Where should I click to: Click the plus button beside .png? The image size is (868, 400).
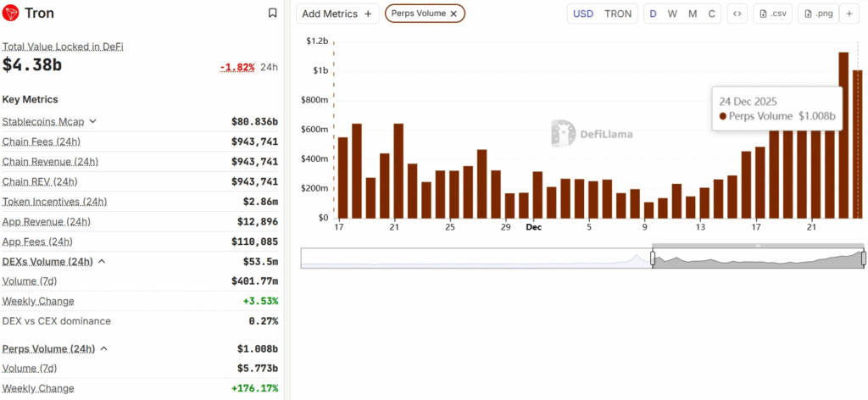(x=849, y=14)
